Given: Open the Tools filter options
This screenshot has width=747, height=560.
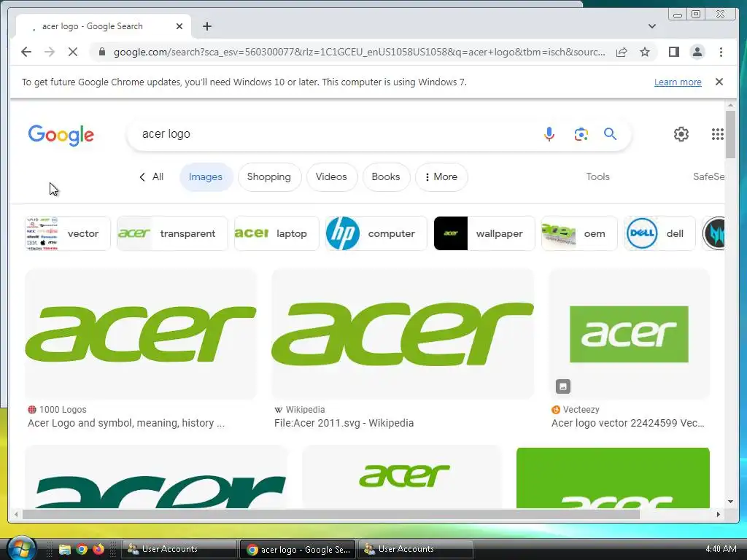Looking at the screenshot, I should 597,176.
